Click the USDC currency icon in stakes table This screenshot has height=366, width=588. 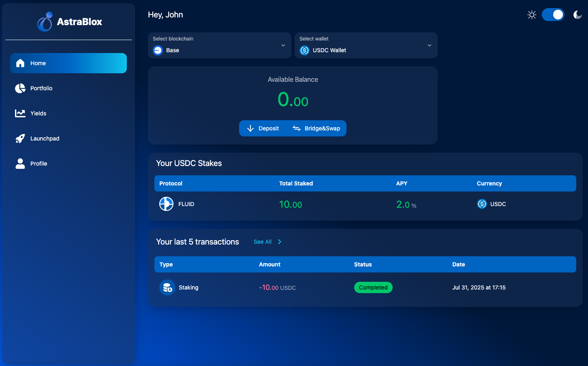tap(482, 204)
